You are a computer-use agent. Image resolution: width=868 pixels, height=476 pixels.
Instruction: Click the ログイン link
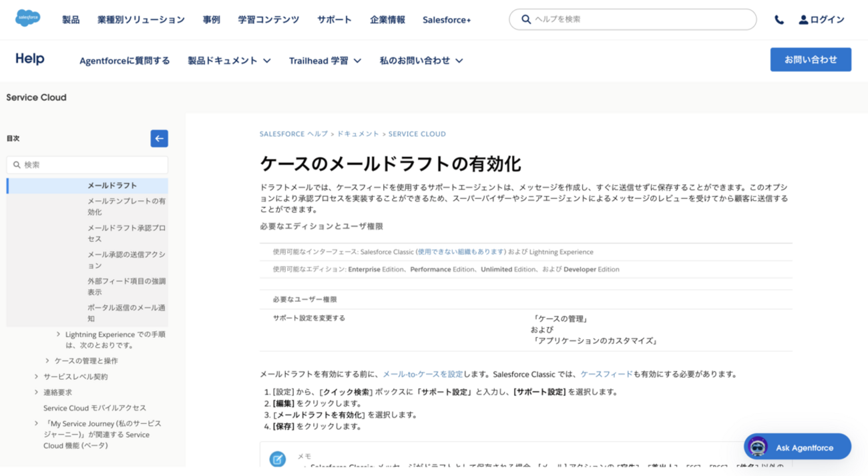pyautogui.click(x=827, y=20)
